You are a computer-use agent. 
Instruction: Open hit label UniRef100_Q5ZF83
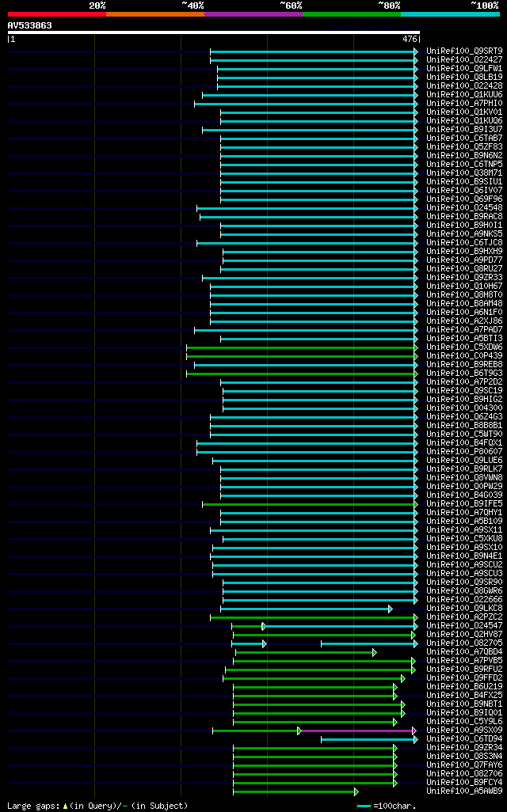click(464, 147)
